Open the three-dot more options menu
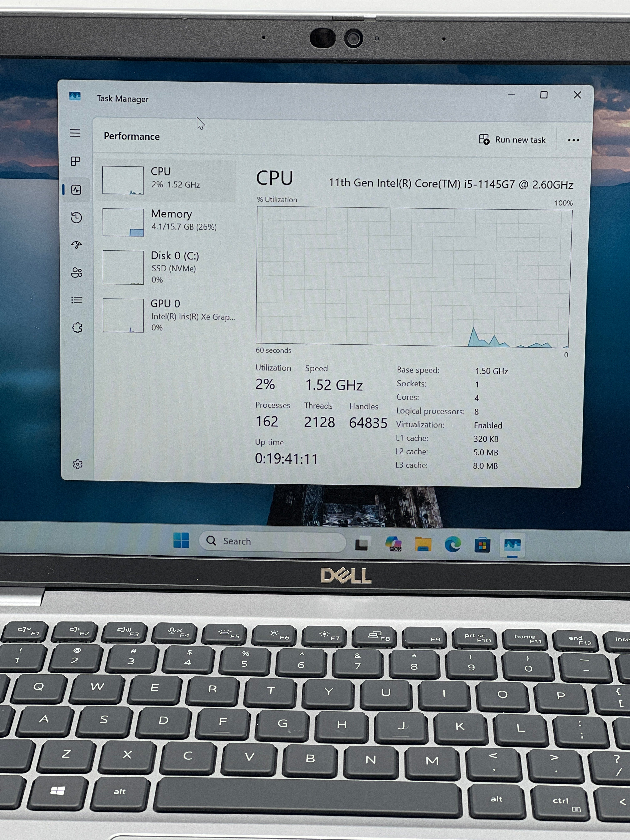 point(573,140)
